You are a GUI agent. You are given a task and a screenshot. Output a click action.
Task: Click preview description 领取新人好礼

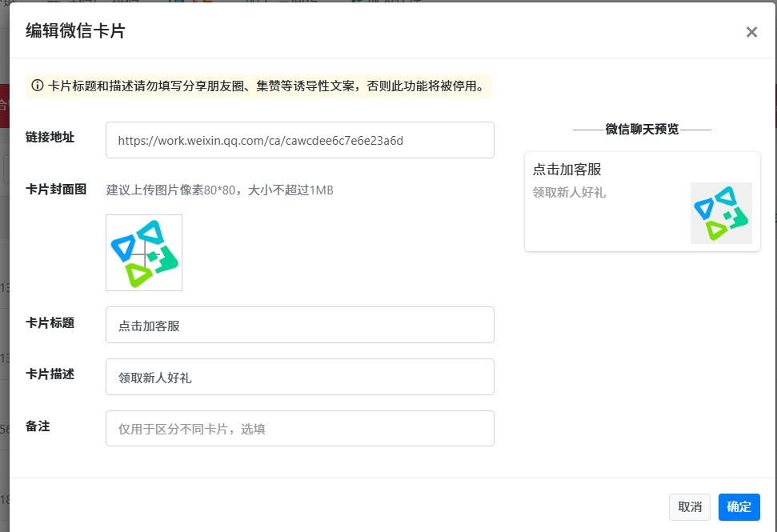569,192
